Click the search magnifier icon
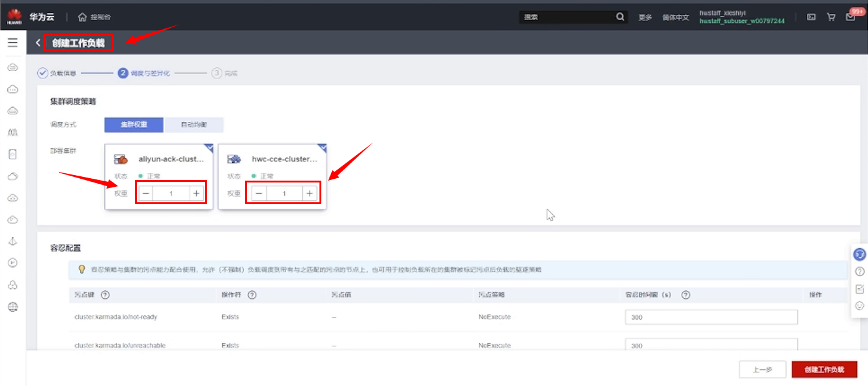This screenshot has width=868, height=386. (620, 17)
